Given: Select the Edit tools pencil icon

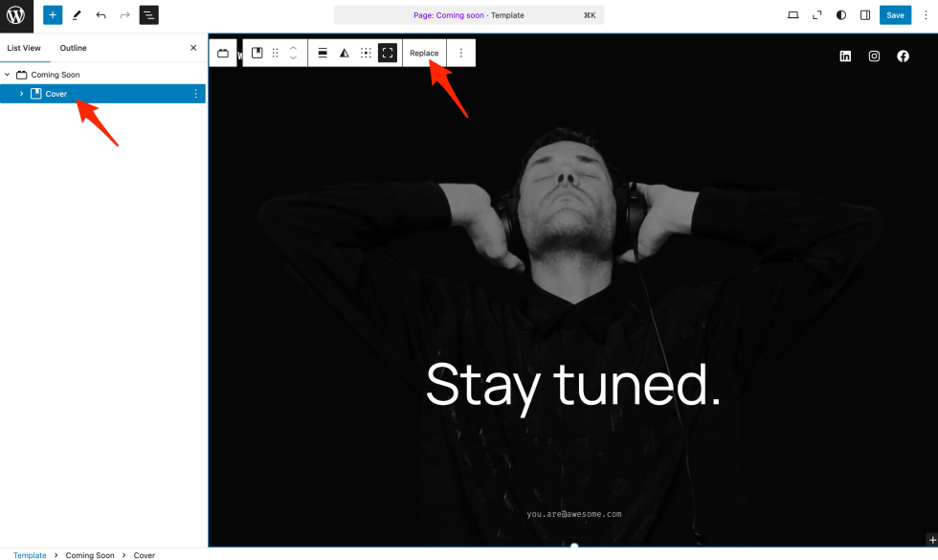Looking at the screenshot, I should coord(77,15).
